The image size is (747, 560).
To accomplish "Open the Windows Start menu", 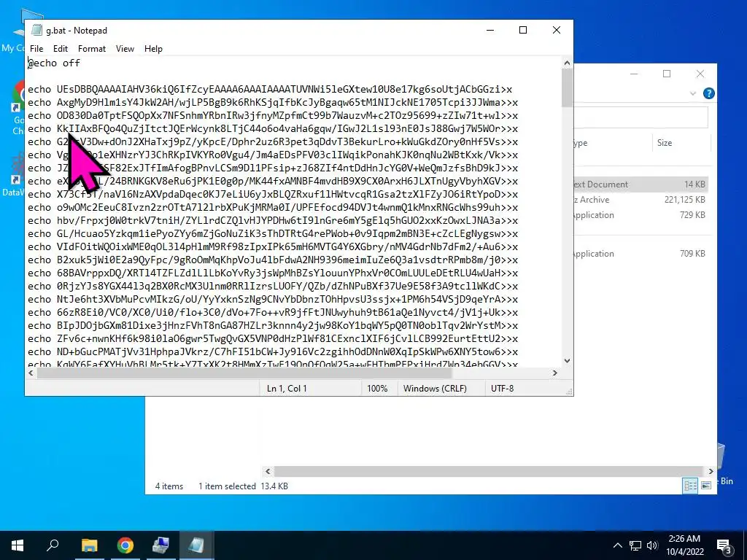I will coord(18,545).
